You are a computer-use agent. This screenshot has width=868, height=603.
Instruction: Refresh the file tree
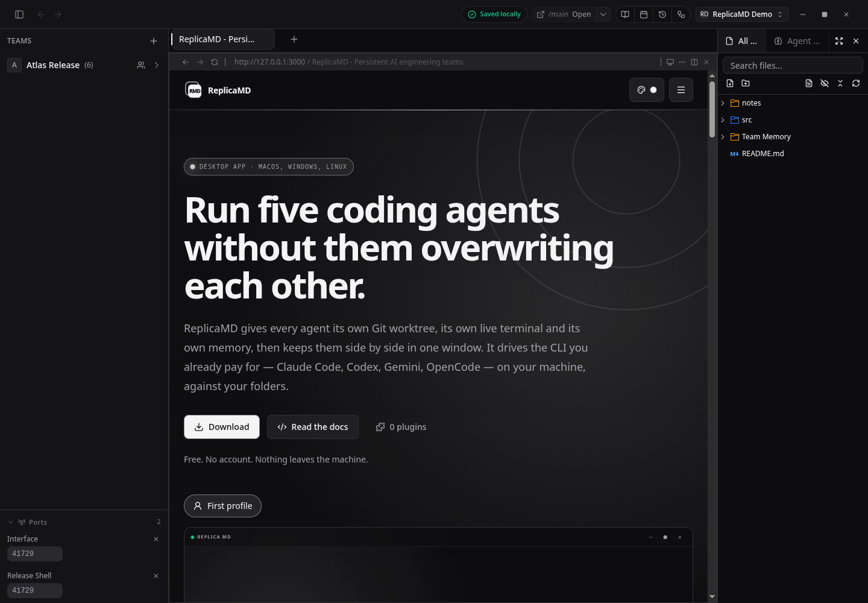(856, 83)
